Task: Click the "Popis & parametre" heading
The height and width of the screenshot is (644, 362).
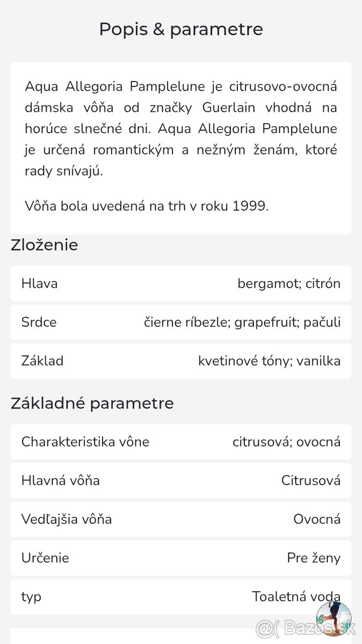Action: (181, 29)
